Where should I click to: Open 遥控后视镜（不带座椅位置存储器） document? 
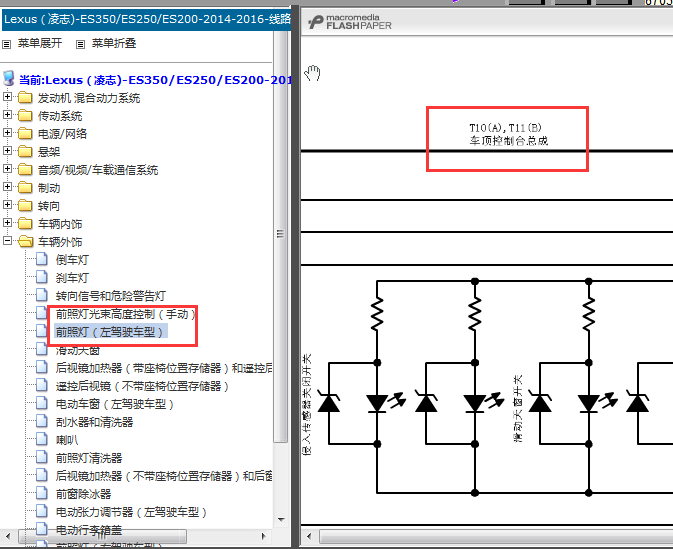click(x=142, y=386)
